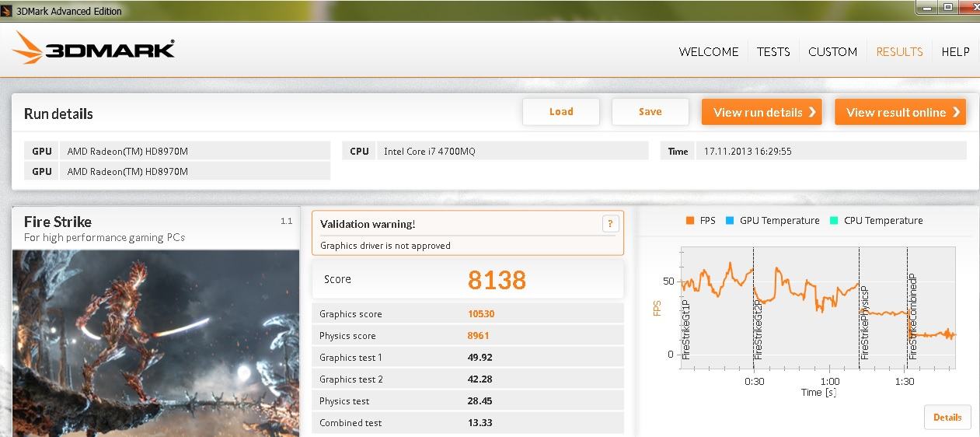
Task: Click the overall score 8138
Action: point(497,280)
